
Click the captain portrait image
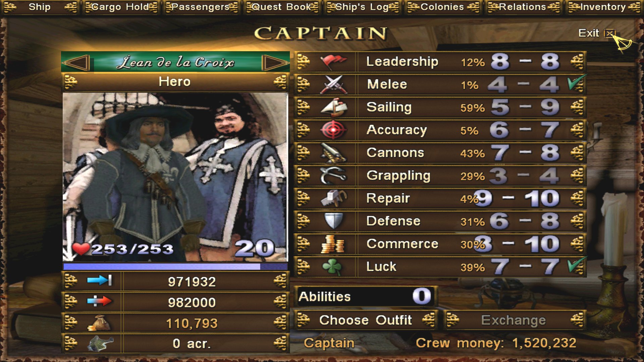(x=175, y=177)
